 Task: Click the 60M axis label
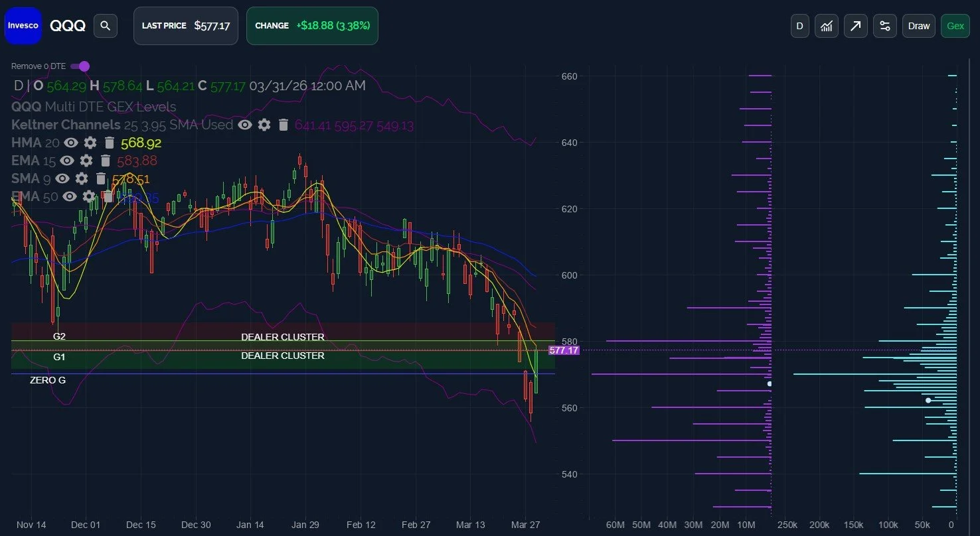tap(615, 525)
